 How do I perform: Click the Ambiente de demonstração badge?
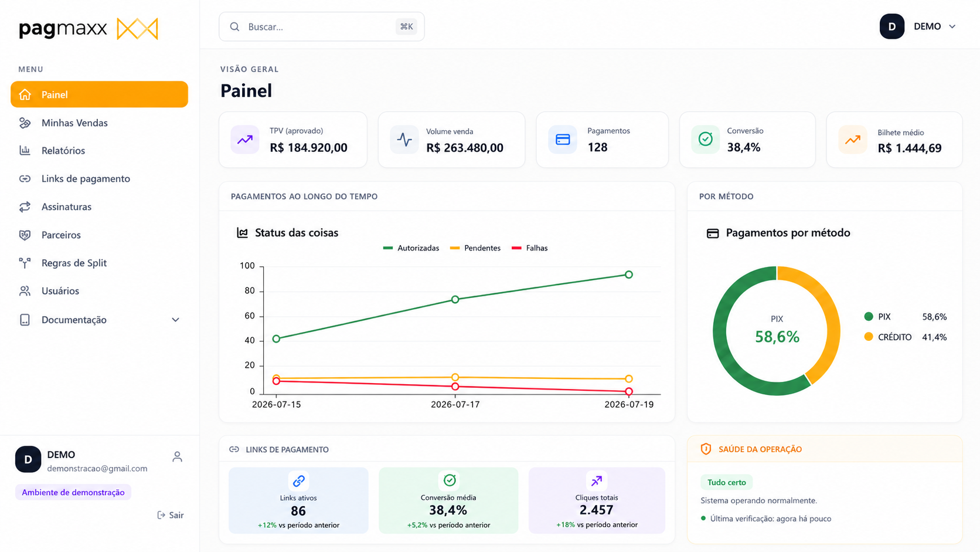click(x=73, y=492)
